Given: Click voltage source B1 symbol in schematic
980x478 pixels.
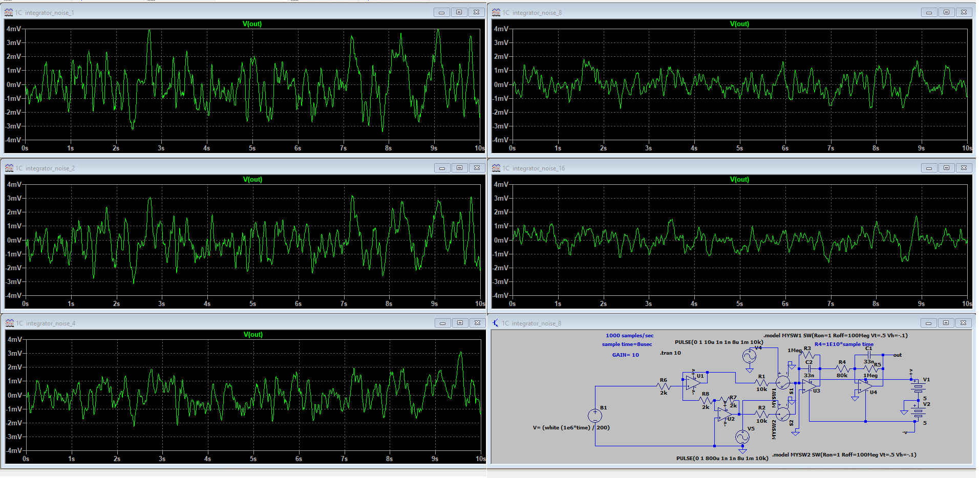Looking at the screenshot, I should [594, 416].
